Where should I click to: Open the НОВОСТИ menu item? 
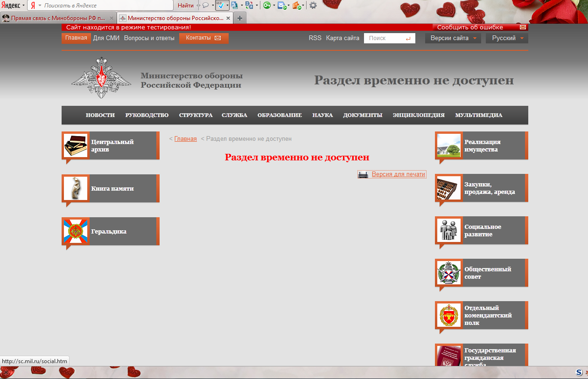[x=100, y=115]
